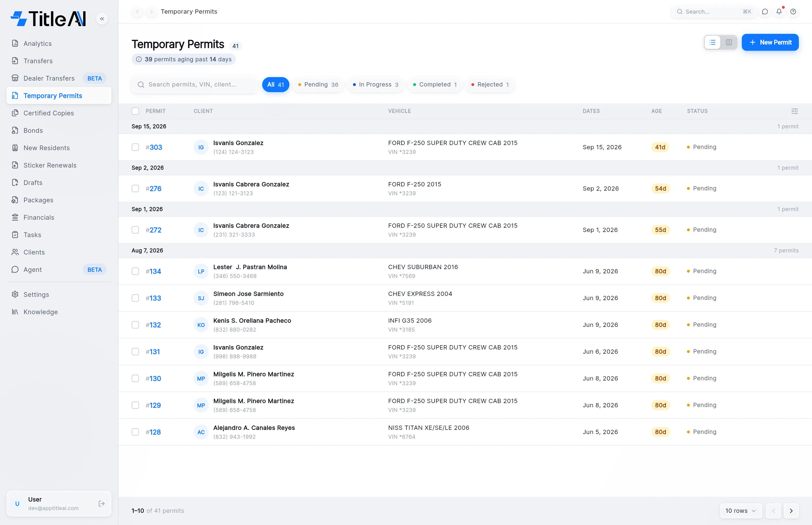This screenshot has width=812, height=525.
Task: Click the 41d age badge for permit #303
Action: (660, 147)
